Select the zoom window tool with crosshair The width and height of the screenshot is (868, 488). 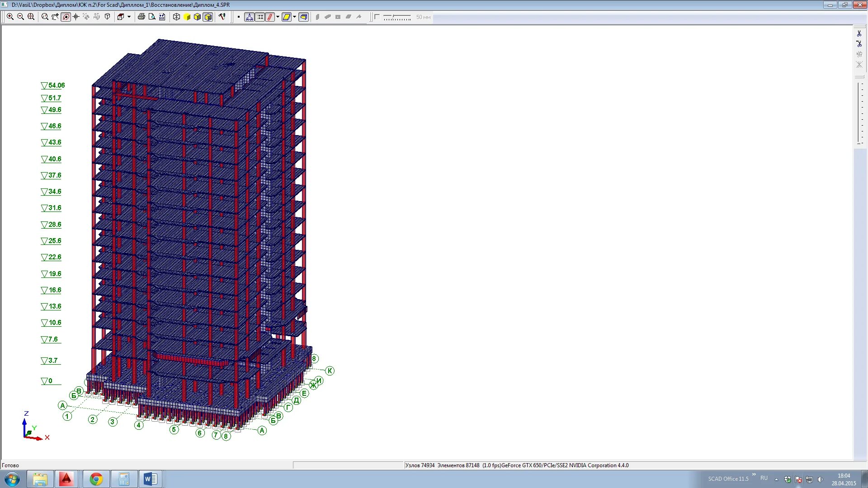tap(31, 17)
